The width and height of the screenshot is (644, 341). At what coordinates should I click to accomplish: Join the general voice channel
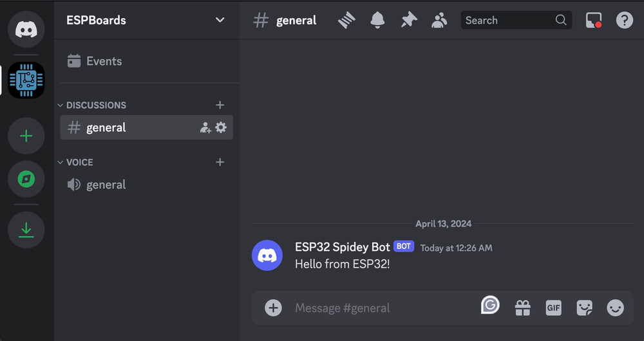click(x=106, y=185)
